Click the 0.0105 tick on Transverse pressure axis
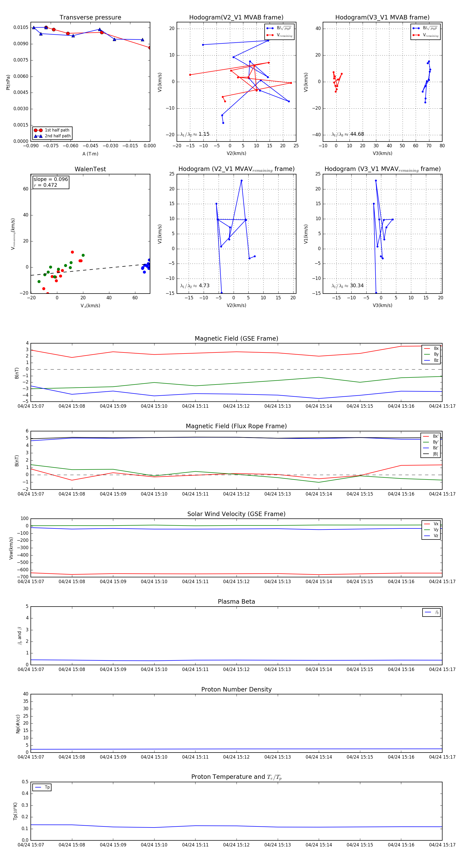The width and height of the screenshot is (473, 868). tap(21, 27)
